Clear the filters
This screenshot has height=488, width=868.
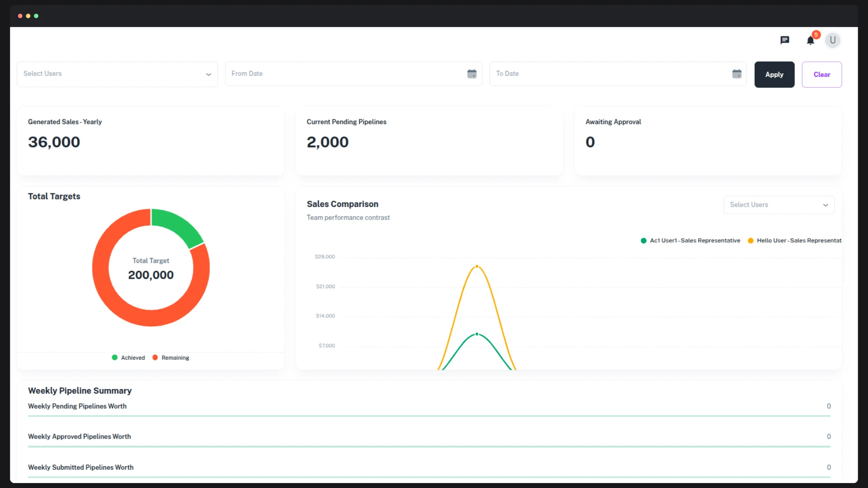pyautogui.click(x=822, y=75)
